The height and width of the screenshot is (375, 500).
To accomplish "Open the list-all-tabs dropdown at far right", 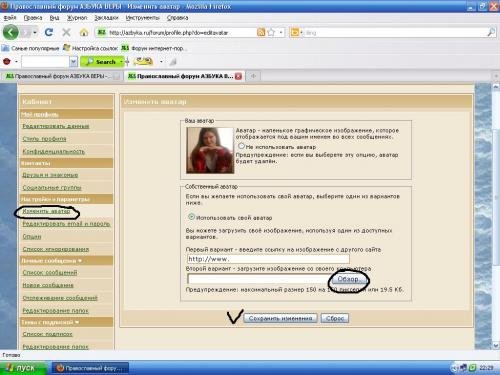I will point(496,76).
